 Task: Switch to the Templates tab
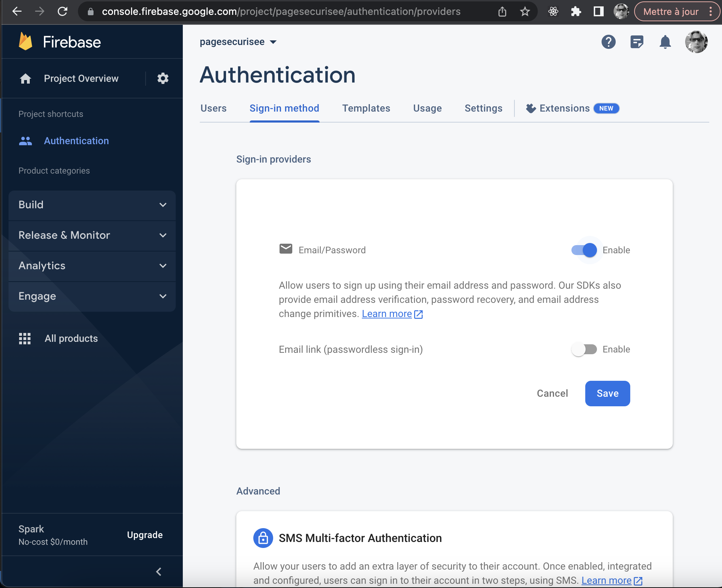[366, 108]
